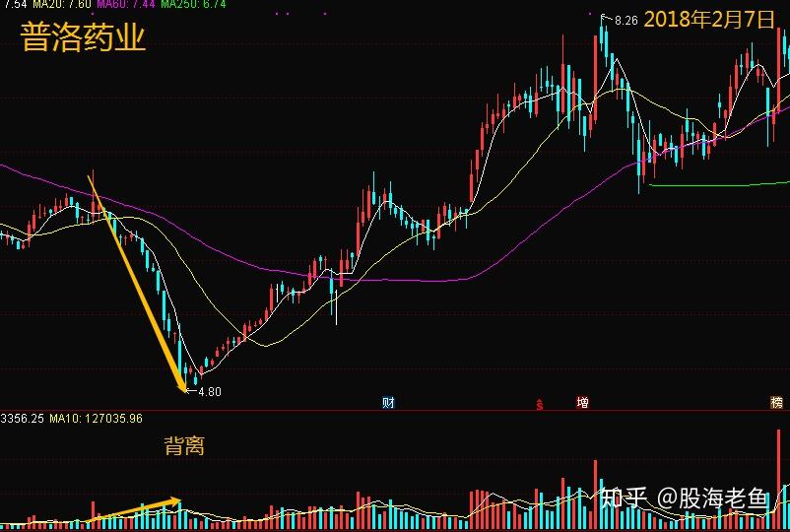Select the long orange downtrend arrow
Viewport: 790px width, 532px height.
137,283
